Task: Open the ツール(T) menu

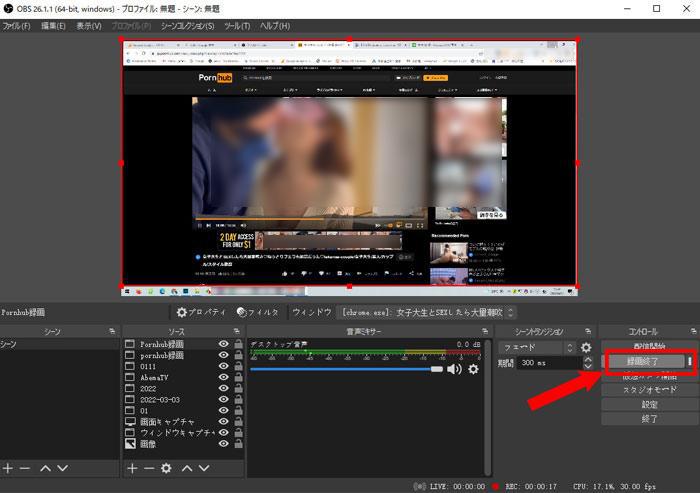Action: click(x=237, y=26)
